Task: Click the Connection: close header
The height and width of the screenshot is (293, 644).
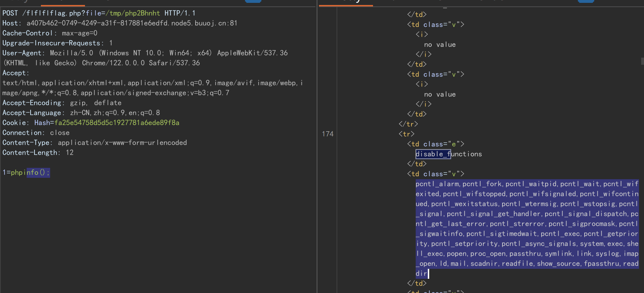Action: (36, 133)
